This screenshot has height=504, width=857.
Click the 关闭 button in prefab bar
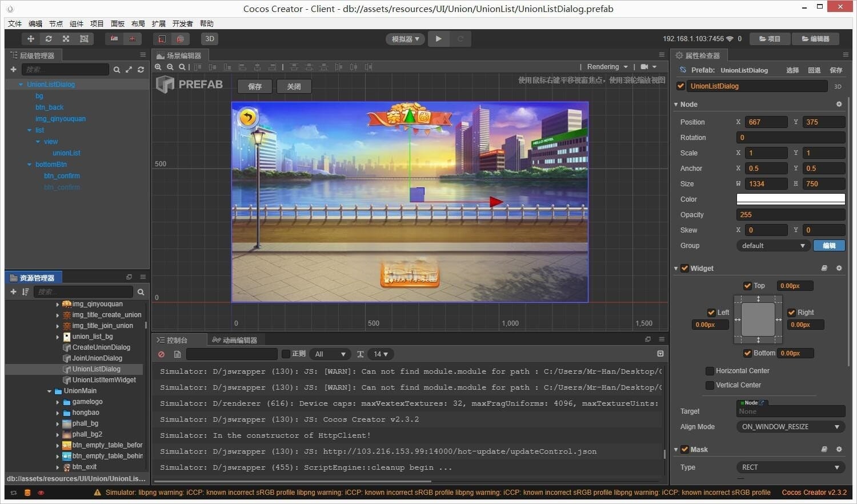tap(294, 86)
